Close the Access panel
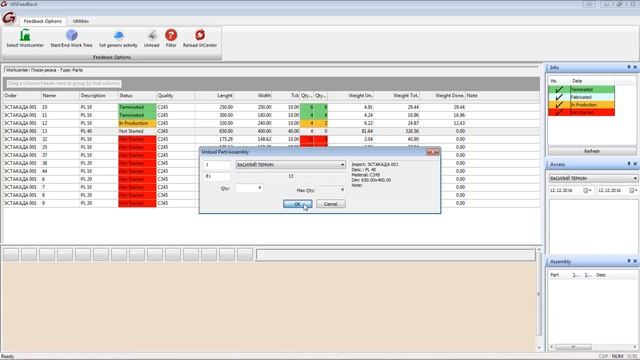Screen dimensions: 640x360 635,164
